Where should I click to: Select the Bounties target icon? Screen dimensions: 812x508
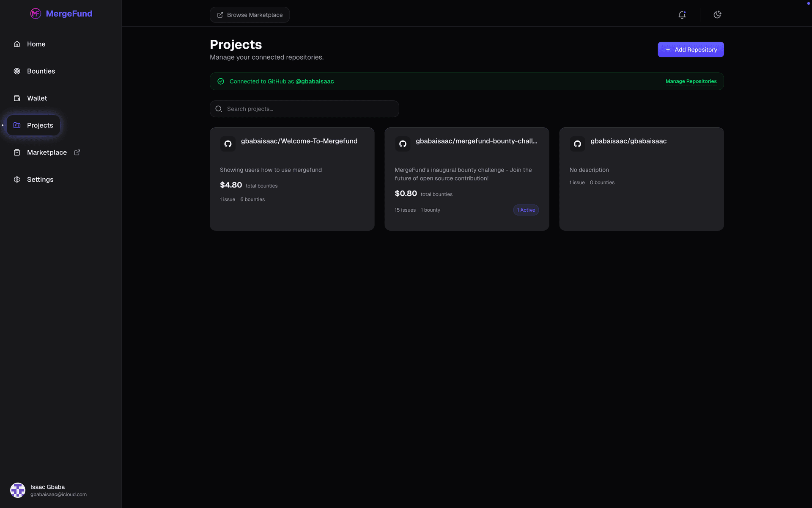tap(17, 71)
